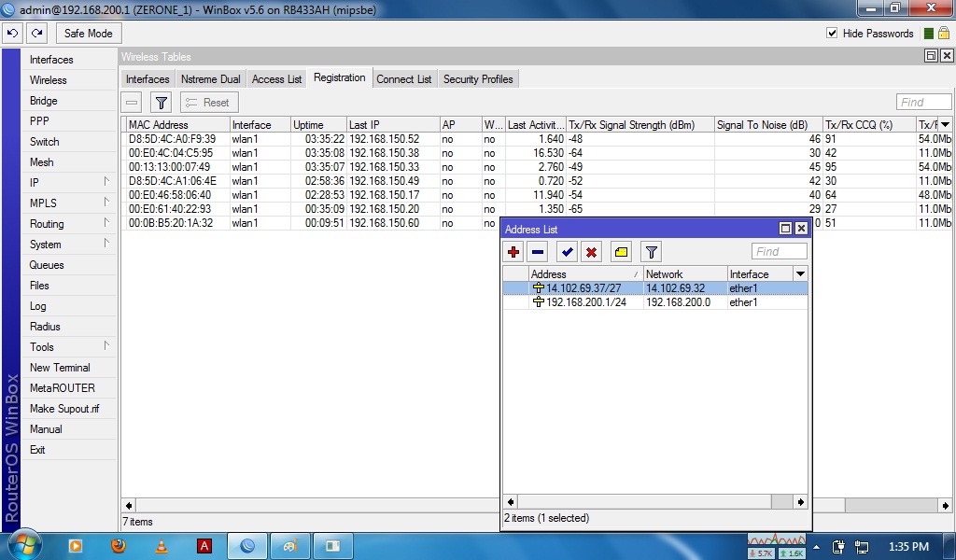
Task: Select the Registration tab
Action: (340, 78)
